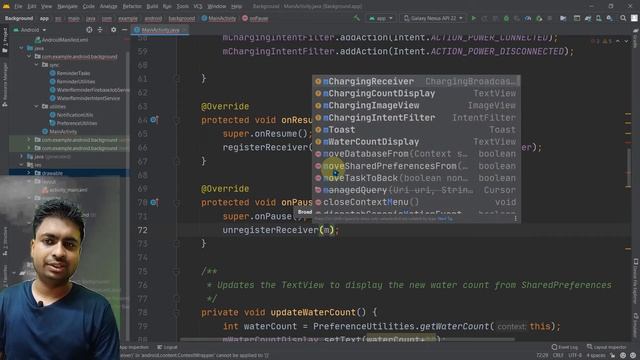Choose mChargingIntentFilter completion suggestion
This screenshot has width=640, height=360.
click(416, 118)
